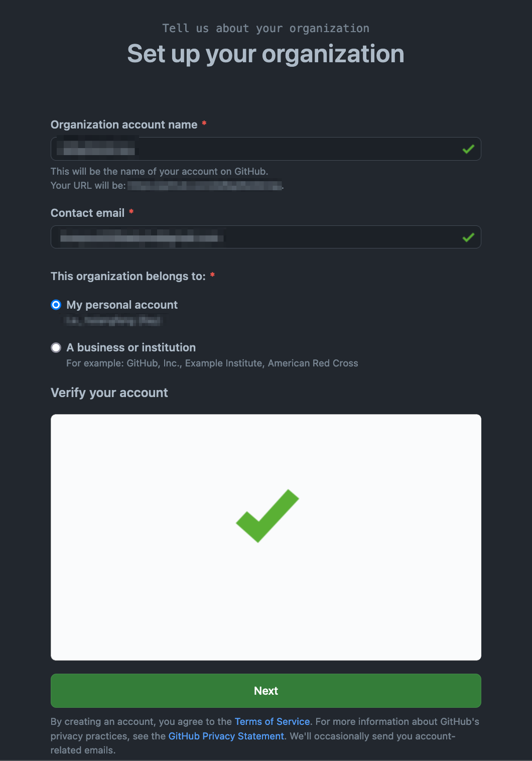The image size is (532, 761).
Task: Select the My personal account radio button
Action: [x=56, y=305]
